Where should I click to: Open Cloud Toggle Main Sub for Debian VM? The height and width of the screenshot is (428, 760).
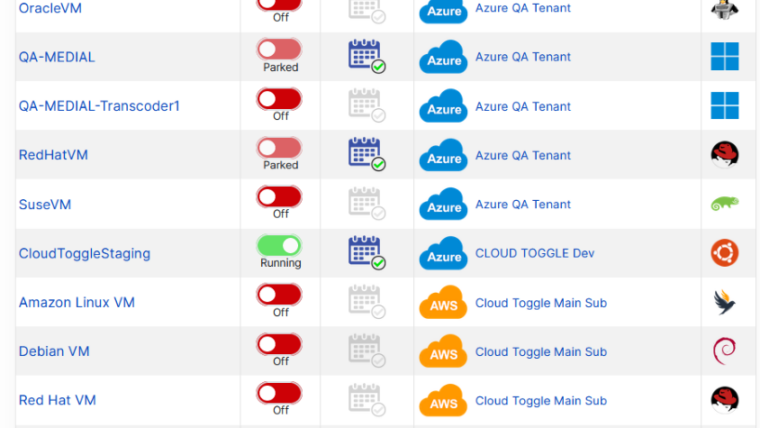[540, 351]
